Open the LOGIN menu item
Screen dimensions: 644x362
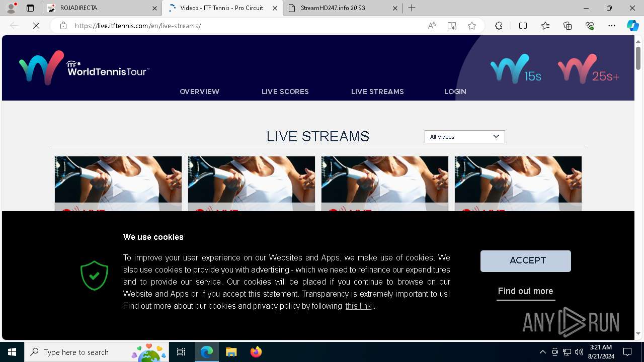coord(455,92)
